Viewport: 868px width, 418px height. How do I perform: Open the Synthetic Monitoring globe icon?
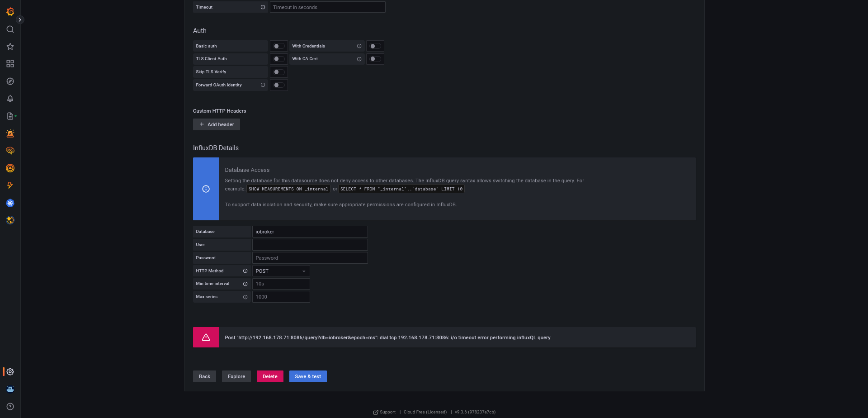10,220
